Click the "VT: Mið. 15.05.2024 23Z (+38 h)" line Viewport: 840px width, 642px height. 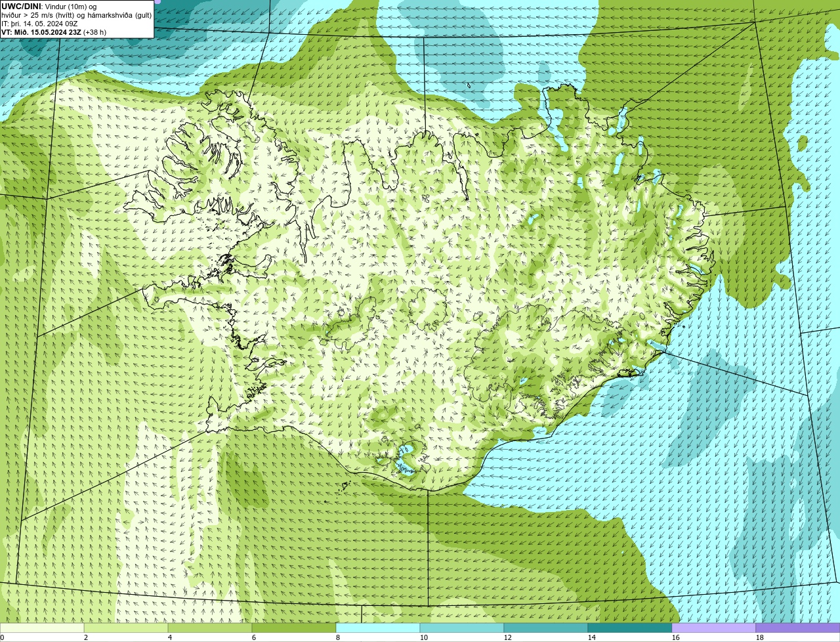coord(54,32)
